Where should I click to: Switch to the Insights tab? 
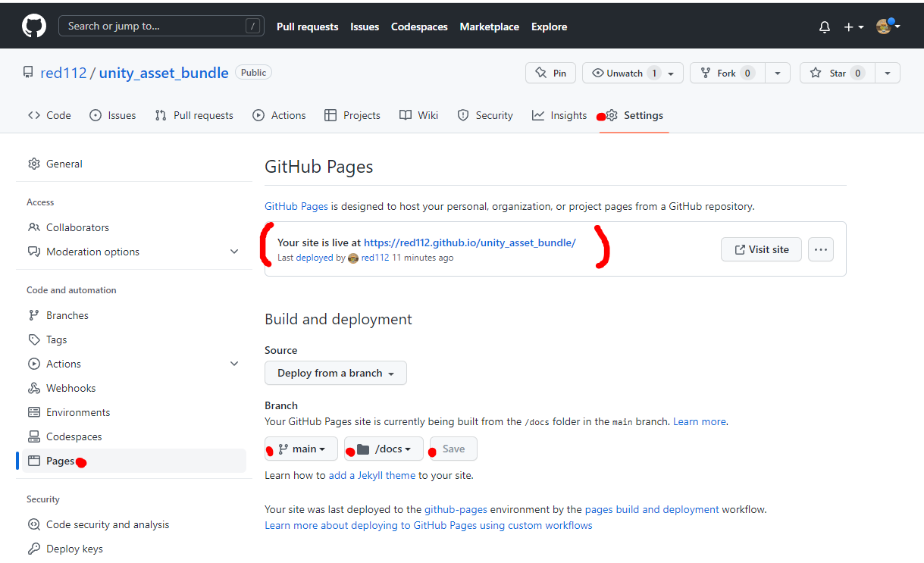pyautogui.click(x=559, y=115)
